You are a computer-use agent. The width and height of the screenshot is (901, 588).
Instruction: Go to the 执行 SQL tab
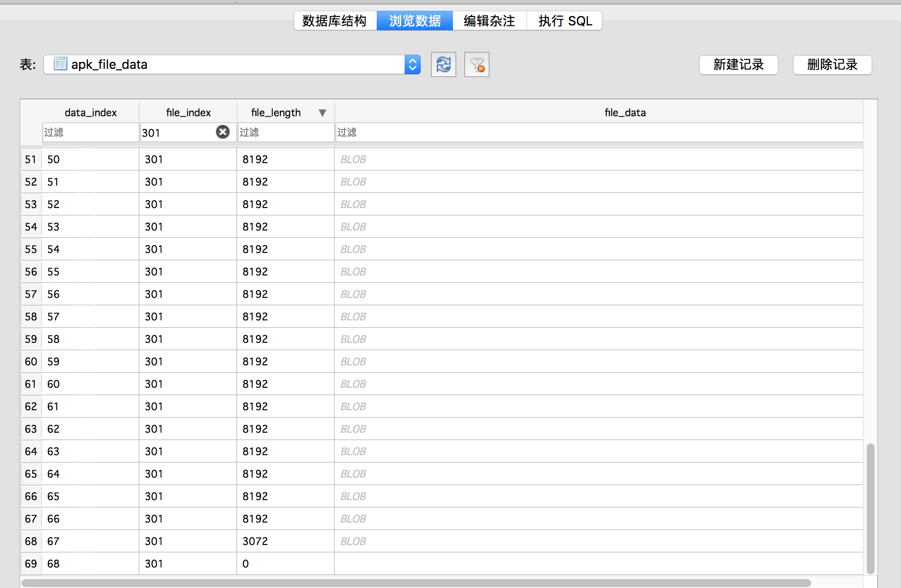tap(565, 21)
